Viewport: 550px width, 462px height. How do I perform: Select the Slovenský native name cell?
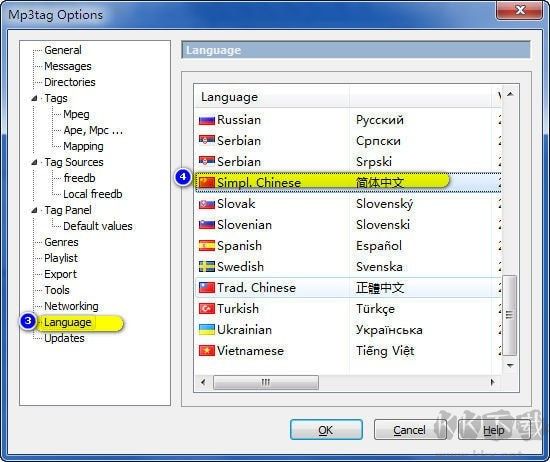tap(384, 204)
